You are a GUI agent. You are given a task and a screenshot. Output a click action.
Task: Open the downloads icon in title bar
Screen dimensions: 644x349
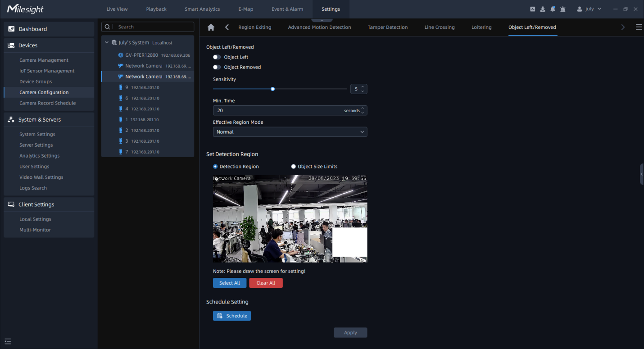point(543,9)
